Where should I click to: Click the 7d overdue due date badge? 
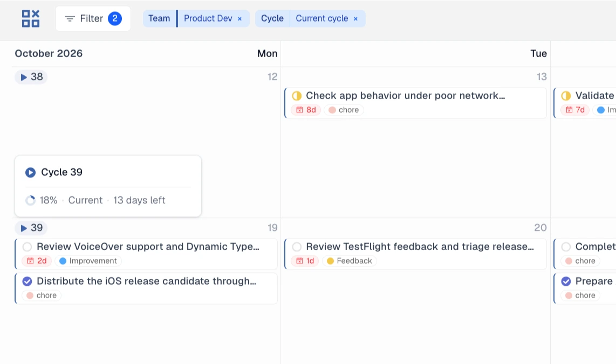point(575,110)
